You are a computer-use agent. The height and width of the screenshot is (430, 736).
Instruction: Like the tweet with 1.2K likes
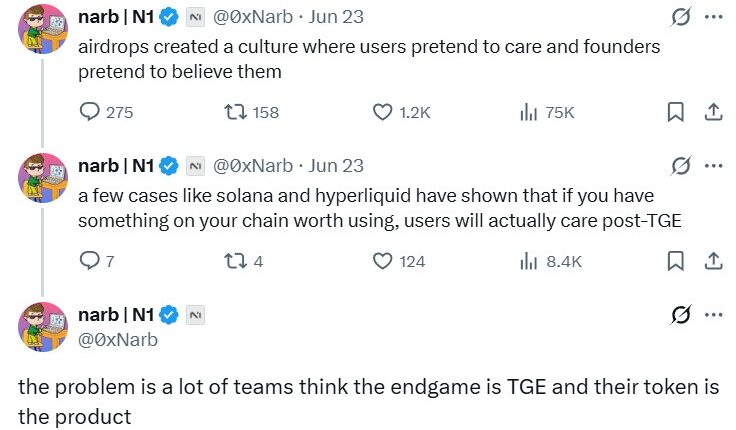[x=382, y=113]
